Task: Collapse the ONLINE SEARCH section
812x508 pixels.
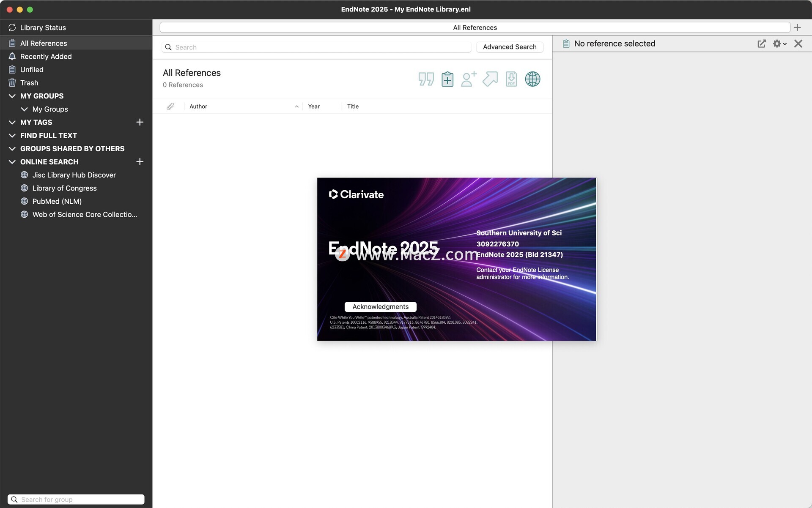Action: tap(12, 162)
